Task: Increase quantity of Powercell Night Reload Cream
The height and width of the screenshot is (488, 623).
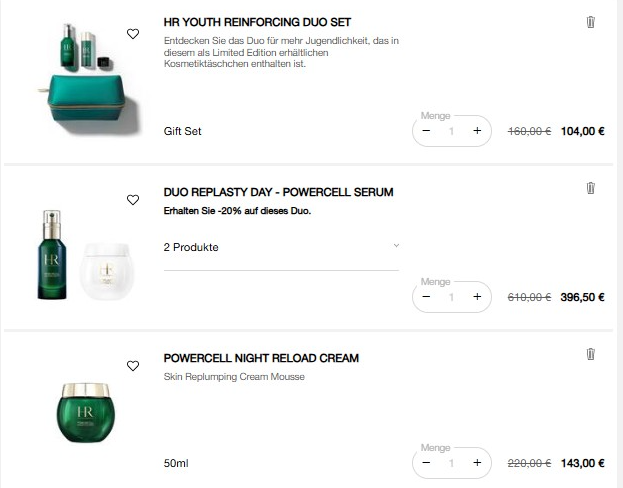Action: [x=477, y=463]
